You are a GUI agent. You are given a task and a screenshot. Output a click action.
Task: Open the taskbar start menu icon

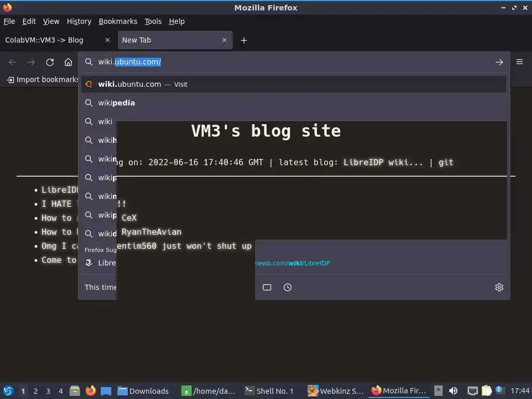[8, 391]
